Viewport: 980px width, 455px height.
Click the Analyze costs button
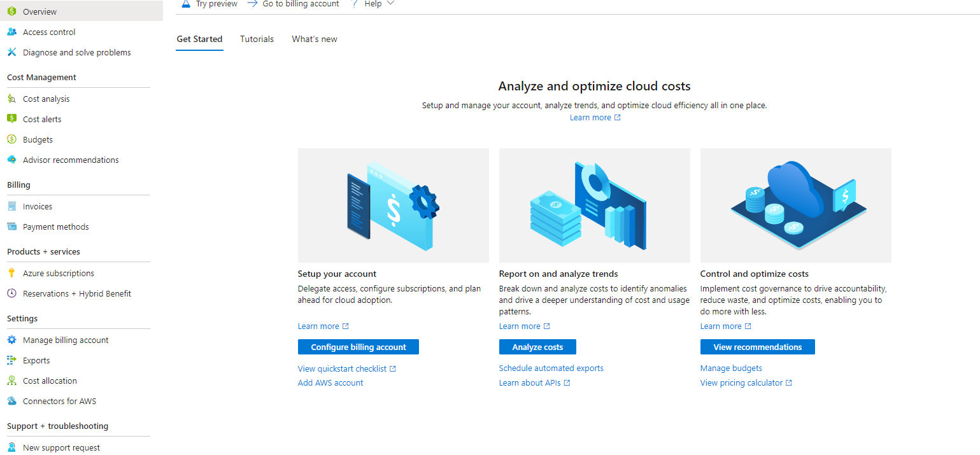click(537, 347)
